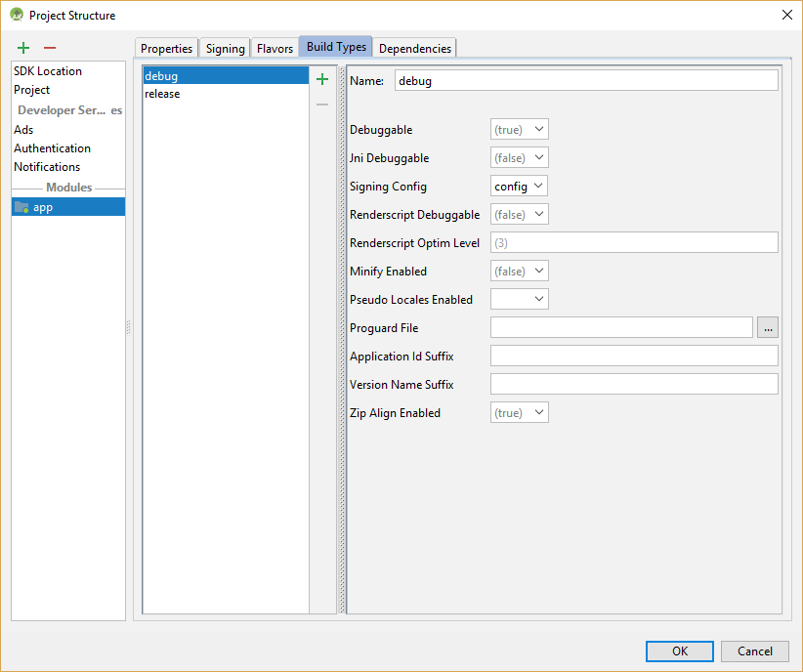Click the green plus above the left sidebar
This screenshot has width=803, height=672.
(22, 47)
